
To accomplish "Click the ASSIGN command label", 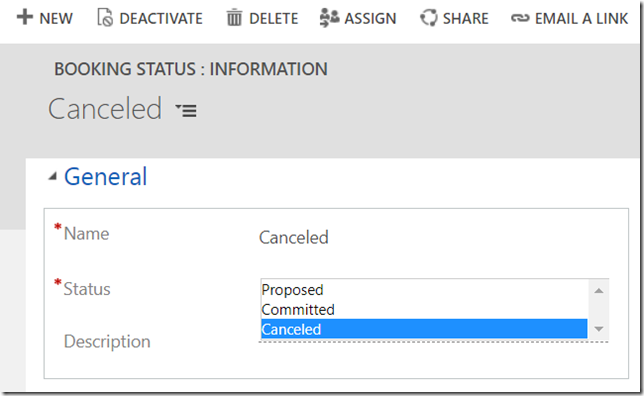I will pyautogui.click(x=370, y=18).
